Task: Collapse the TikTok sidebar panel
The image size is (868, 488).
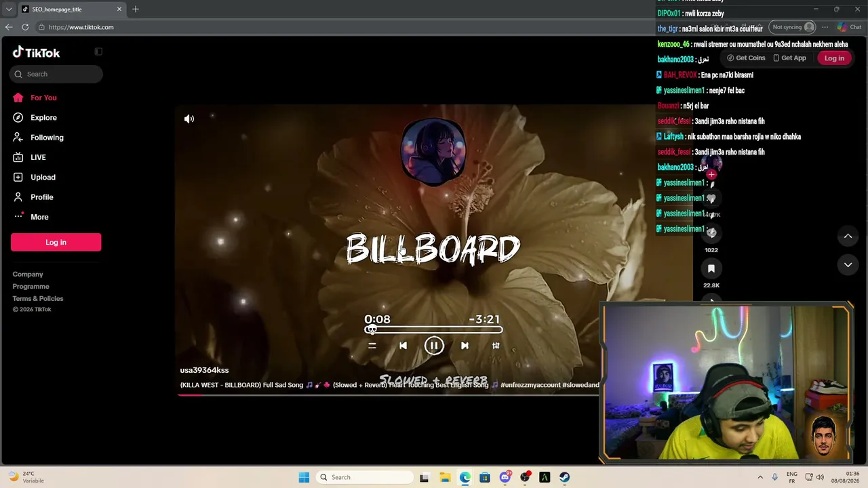Action: [98, 52]
